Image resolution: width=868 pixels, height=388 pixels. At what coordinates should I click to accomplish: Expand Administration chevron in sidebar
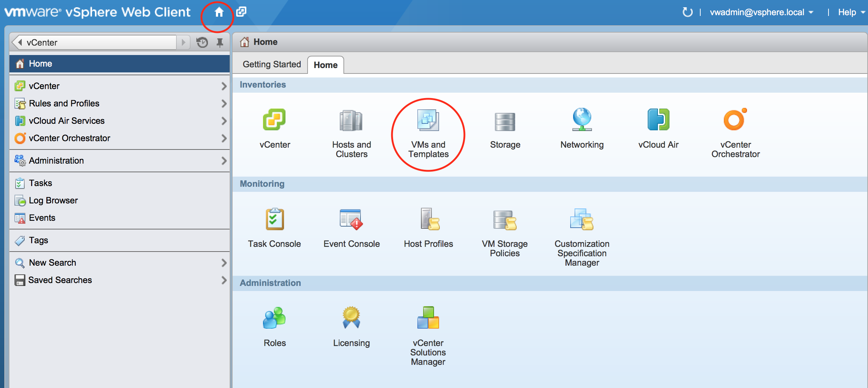click(224, 161)
